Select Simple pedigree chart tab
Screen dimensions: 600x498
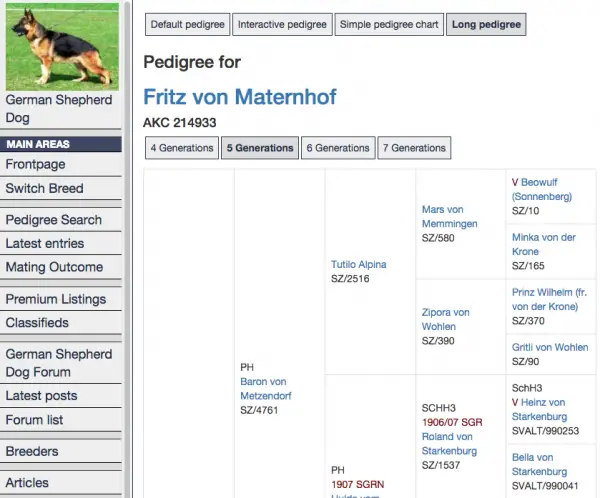[389, 24]
